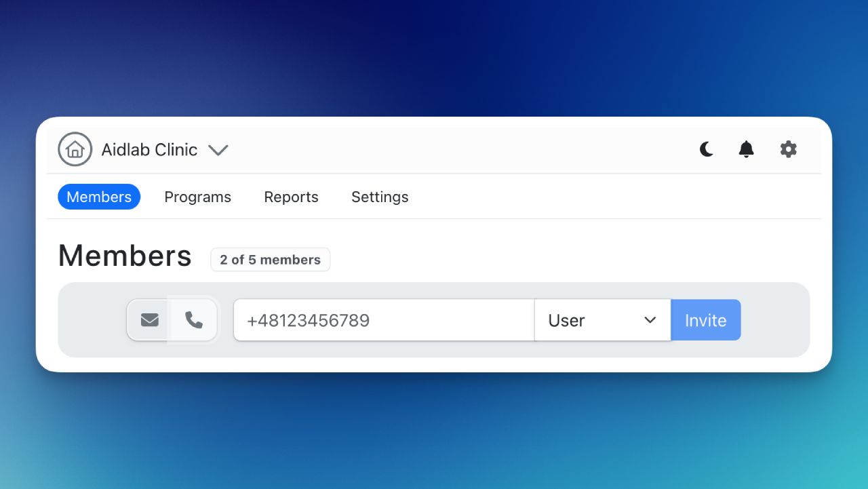868x489 pixels.
Task: Open the gear settings icon
Action: (788, 149)
